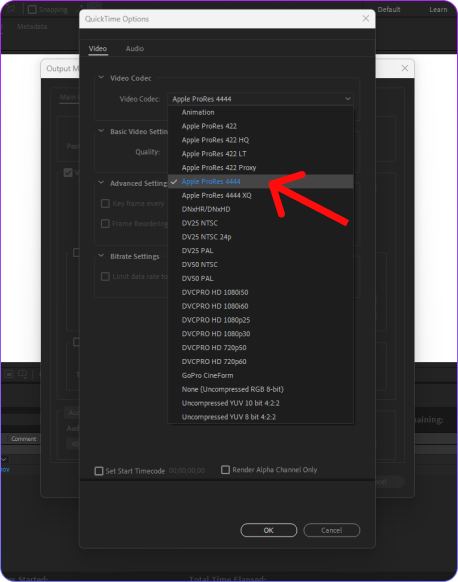Select DV50 NTSC codec
The height and width of the screenshot is (582, 458).
coord(261,265)
